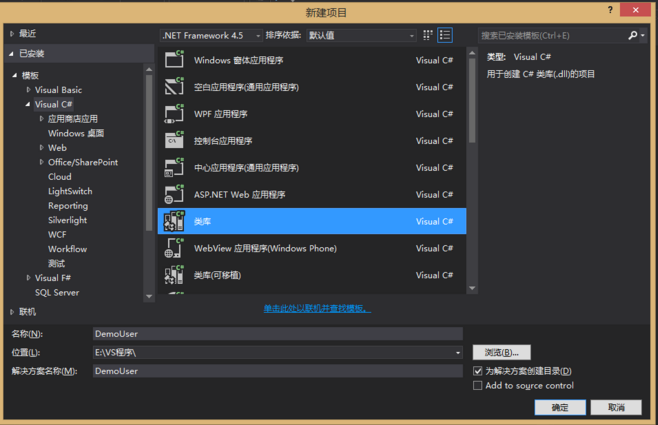Click the 类库 template icon

pos(174,221)
